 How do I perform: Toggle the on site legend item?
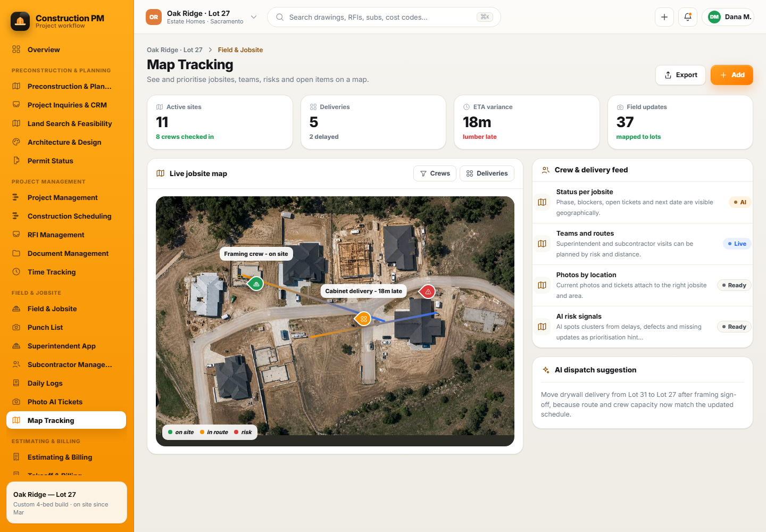coord(181,432)
